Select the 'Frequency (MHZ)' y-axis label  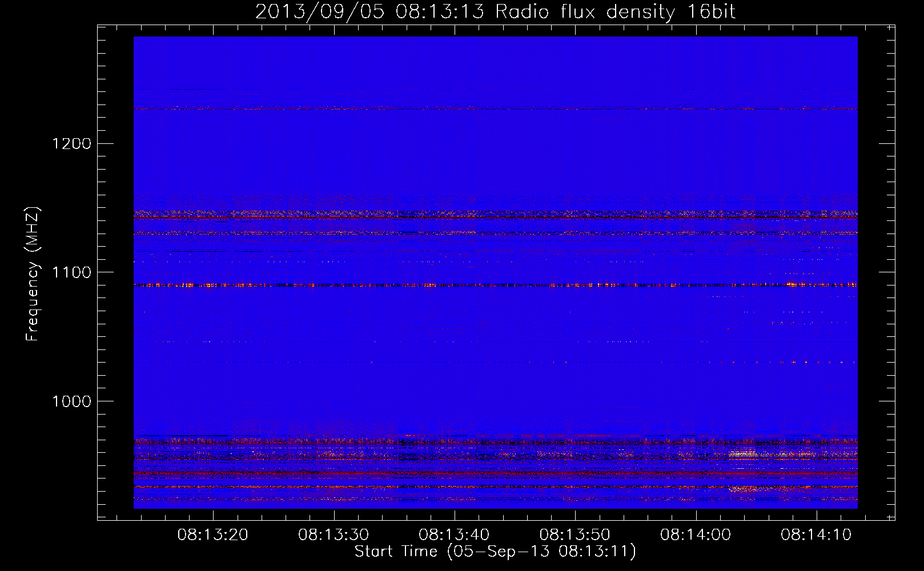33,274
